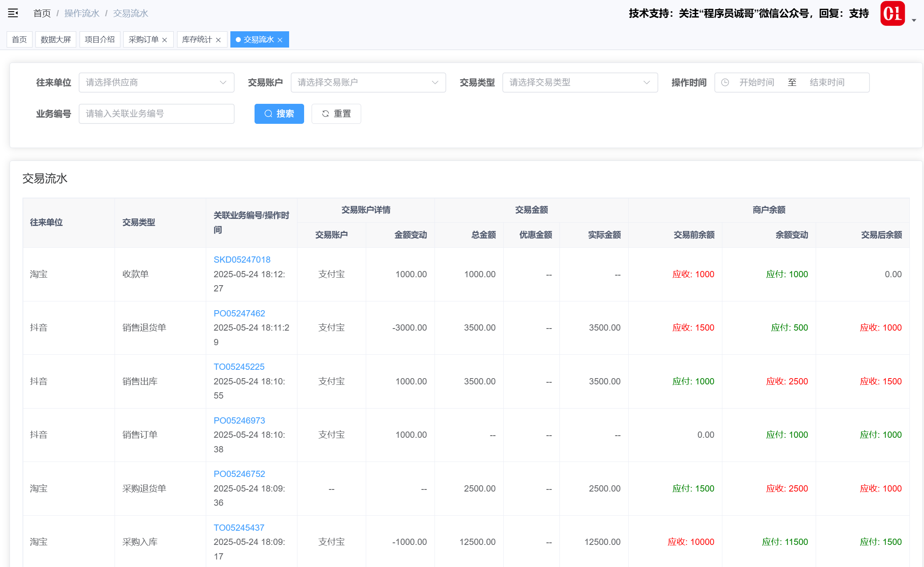Collapse the sidebar with the hamburger icon
924x567 pixels.
13,13
